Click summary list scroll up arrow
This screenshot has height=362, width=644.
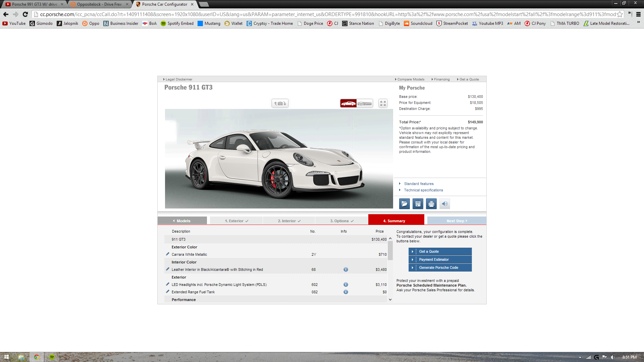(390, 238)
